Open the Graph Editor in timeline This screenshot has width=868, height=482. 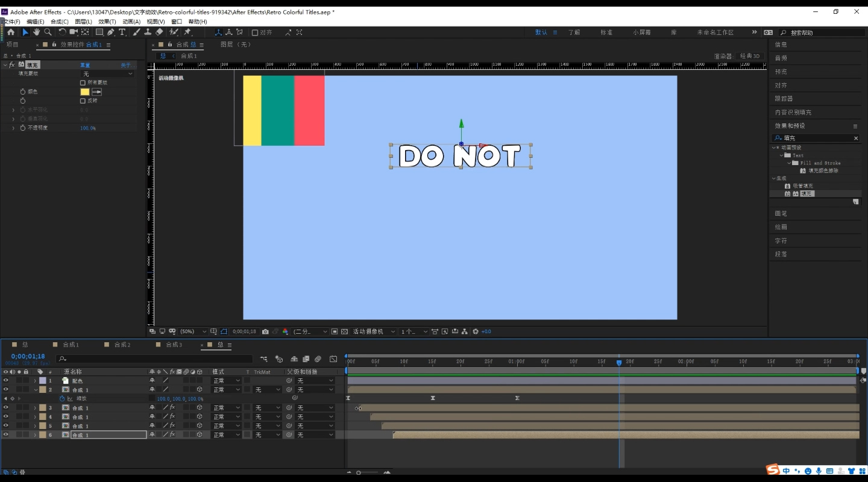coord(333,359)
